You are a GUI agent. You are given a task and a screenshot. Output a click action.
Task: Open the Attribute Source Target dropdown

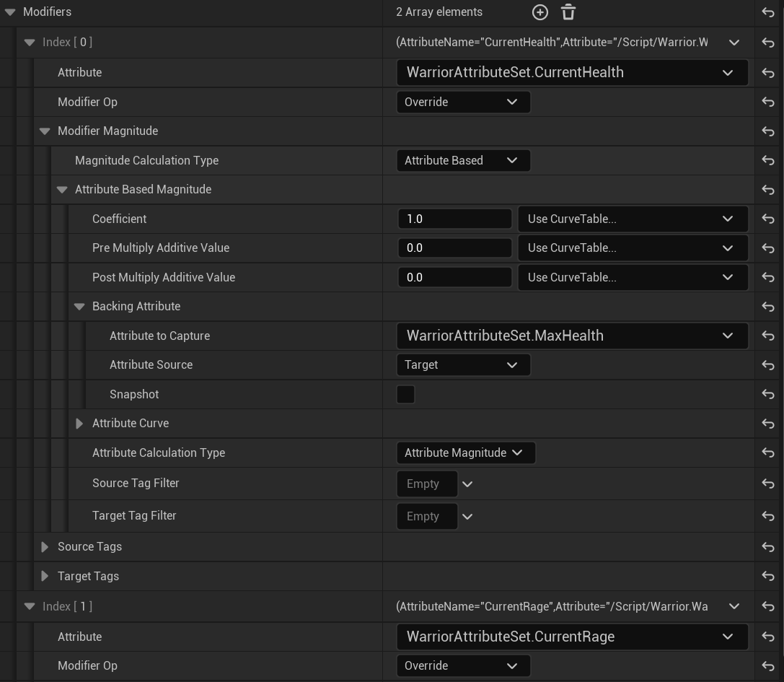[462, 365]
